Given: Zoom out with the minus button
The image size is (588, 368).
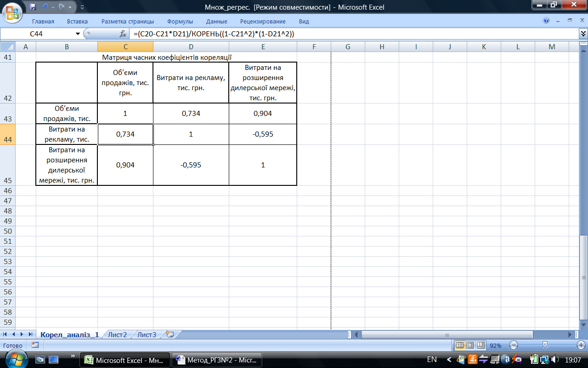Looking at the screenshot, I should [x=514, y=345].
